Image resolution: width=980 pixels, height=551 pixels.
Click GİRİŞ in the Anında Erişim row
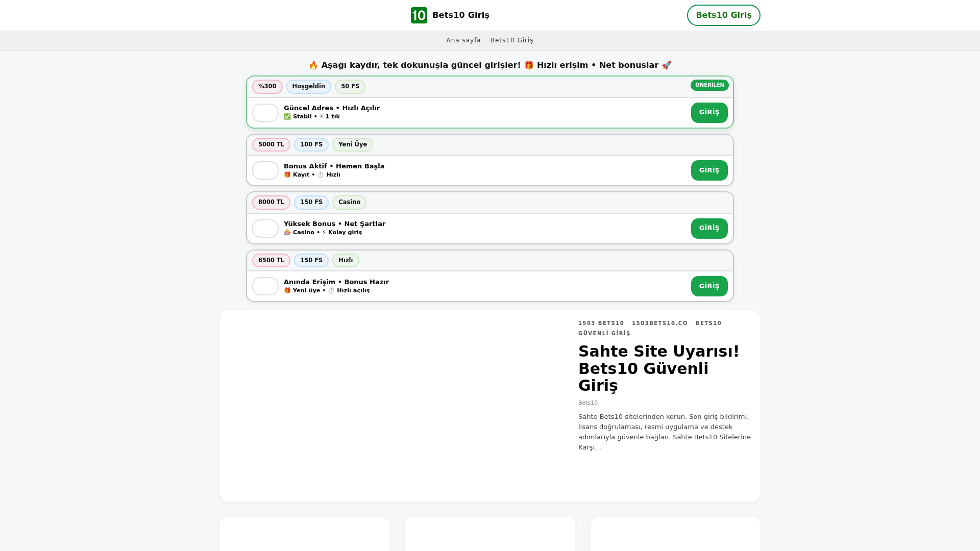coord(709,286)
